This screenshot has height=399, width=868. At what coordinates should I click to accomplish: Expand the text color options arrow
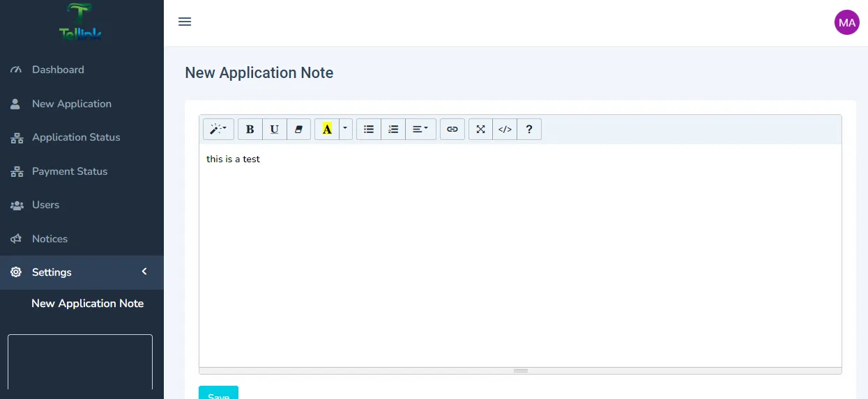346,130
